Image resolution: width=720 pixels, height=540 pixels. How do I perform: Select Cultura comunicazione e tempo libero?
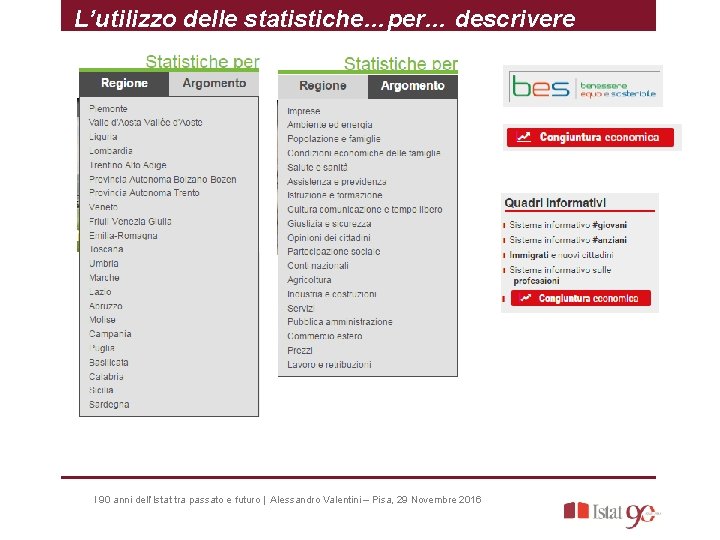point(365,209)
